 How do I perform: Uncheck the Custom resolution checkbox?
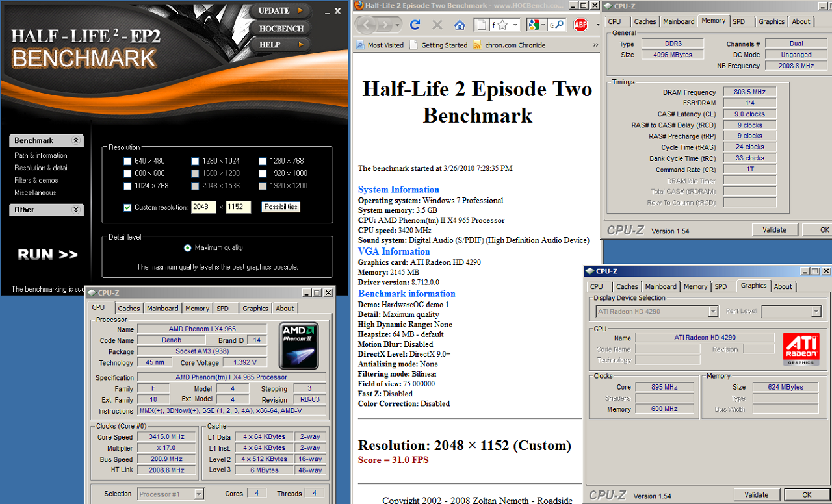click(x=127, y=207)
